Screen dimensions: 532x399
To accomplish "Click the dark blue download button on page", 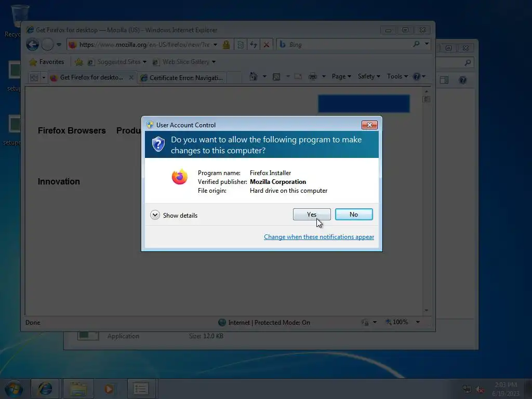I will [x=364, y=103].
